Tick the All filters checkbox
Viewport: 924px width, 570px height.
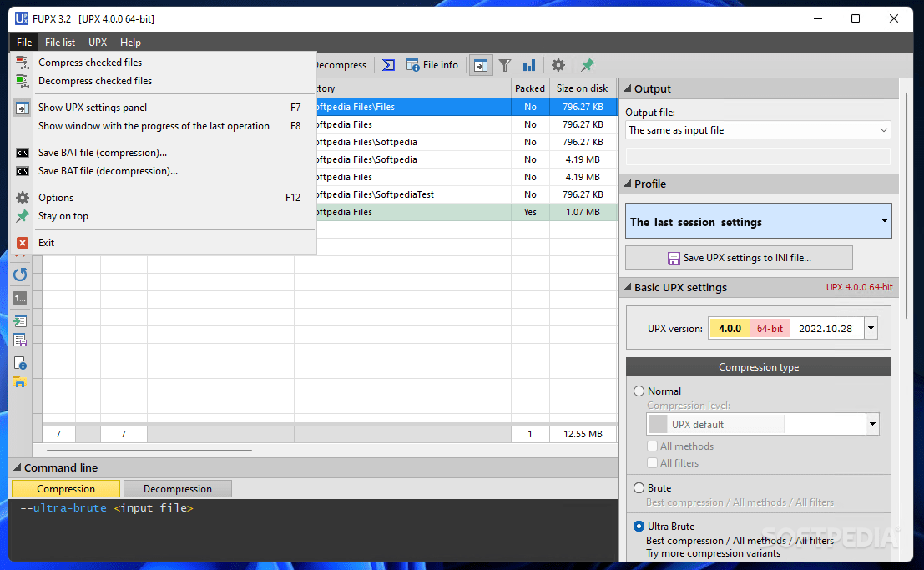(x=653, y=463)
